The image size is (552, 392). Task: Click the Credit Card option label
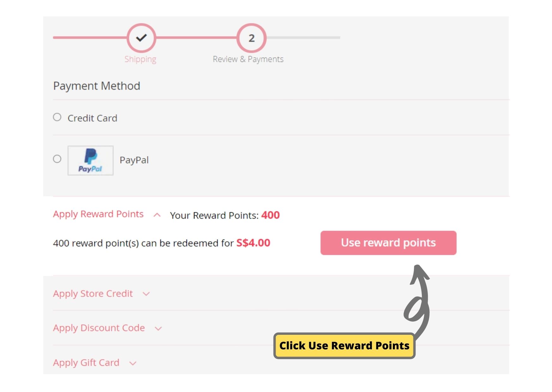[92, 118]
